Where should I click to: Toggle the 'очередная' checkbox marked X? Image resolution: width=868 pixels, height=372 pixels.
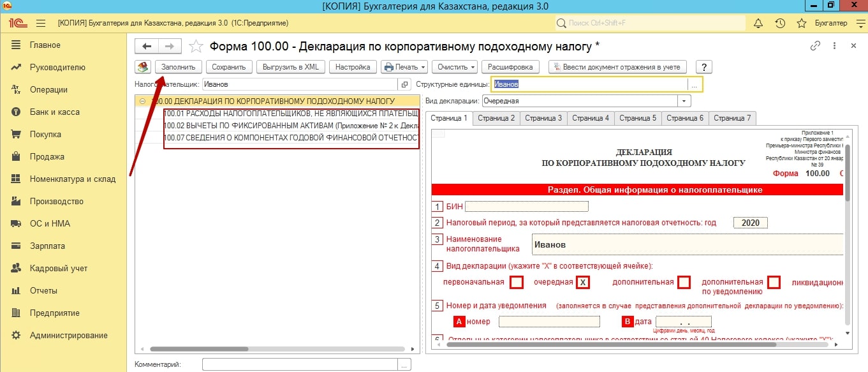point(582,282)
